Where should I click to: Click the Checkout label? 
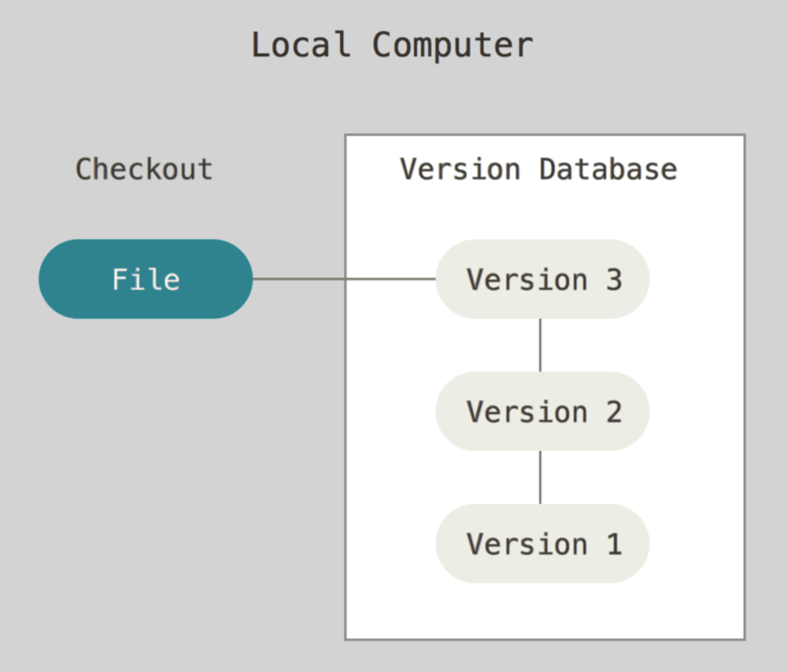tap(144, 169)
